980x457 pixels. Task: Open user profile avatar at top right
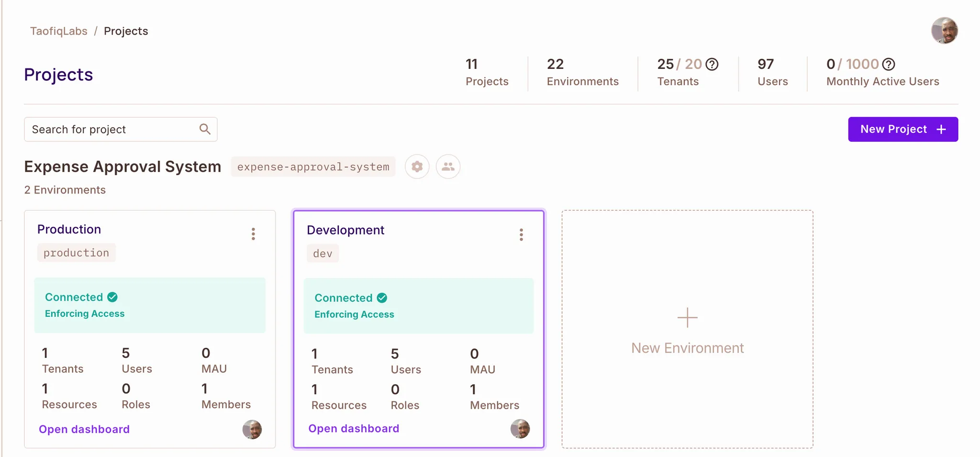(x=944, y=31)
